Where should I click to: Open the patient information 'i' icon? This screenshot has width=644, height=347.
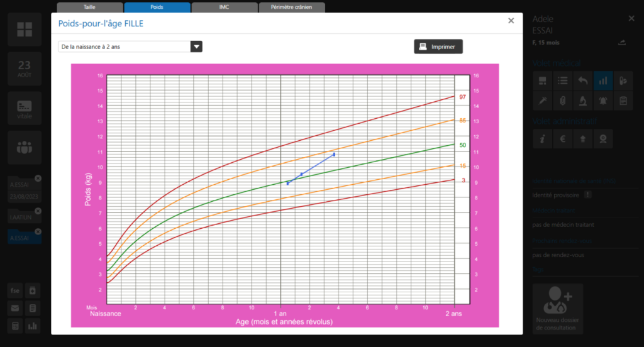542,139
